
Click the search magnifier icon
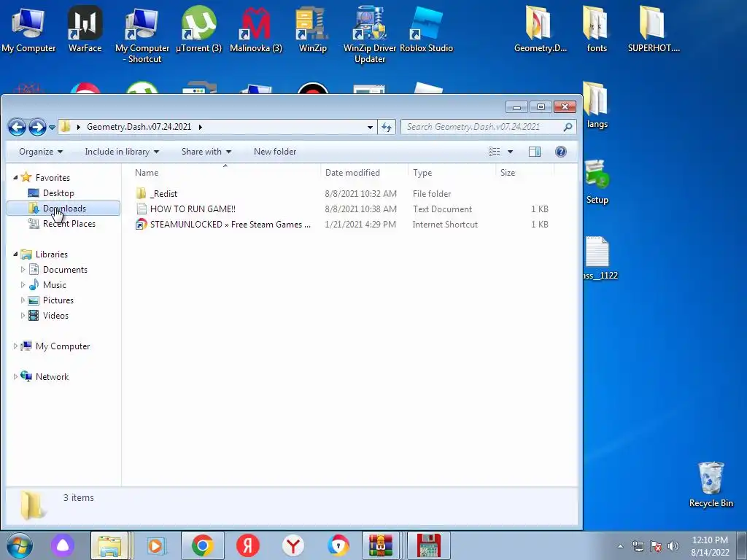coord(568,127)
